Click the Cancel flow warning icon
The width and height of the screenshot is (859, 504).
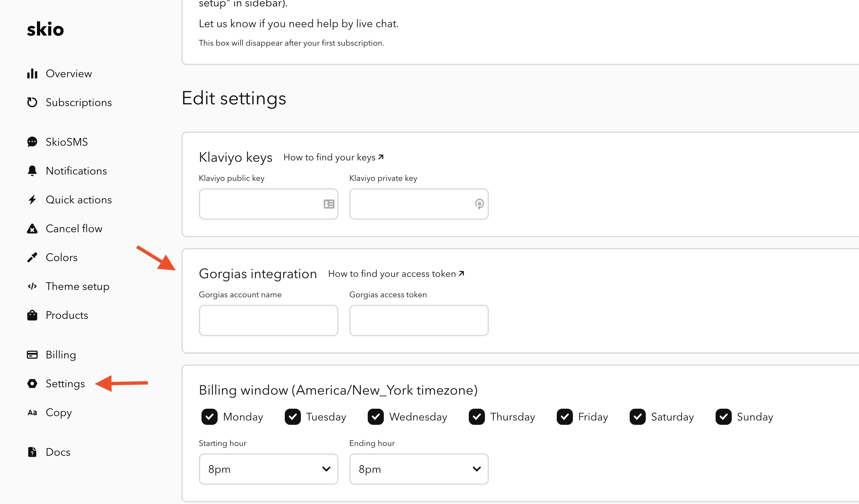pyautogui.click(x=32, y=229)
